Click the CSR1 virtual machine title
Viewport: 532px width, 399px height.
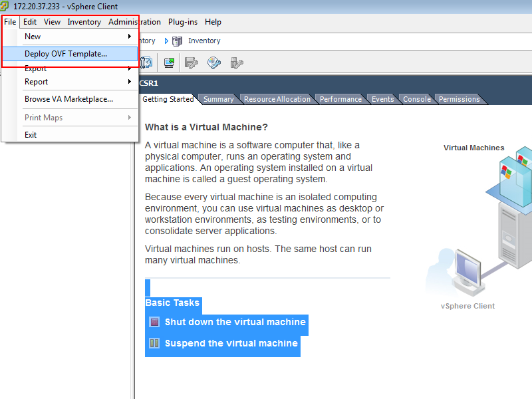[149, 83]
